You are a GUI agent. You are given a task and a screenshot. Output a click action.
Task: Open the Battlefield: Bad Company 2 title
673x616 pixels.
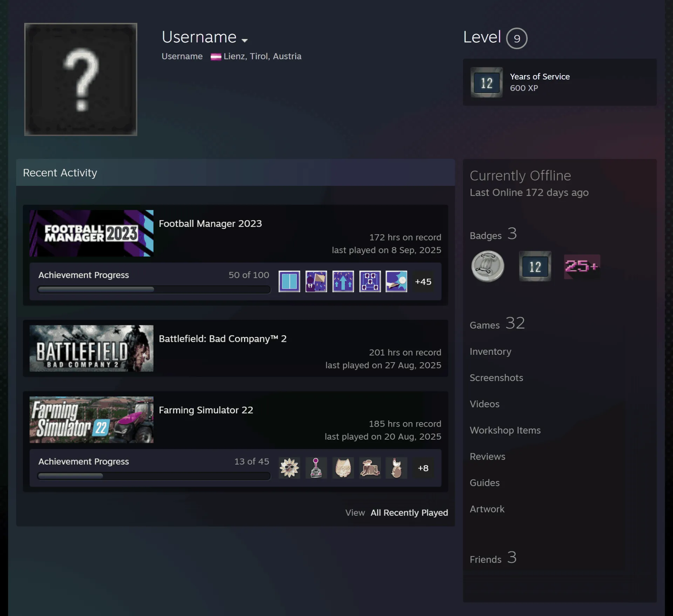[x=223, y=339]
